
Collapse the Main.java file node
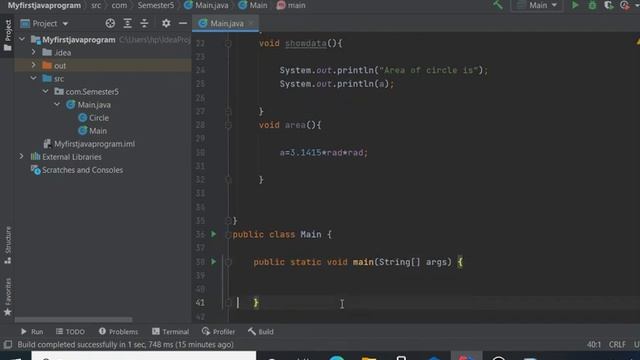(57, 104)
